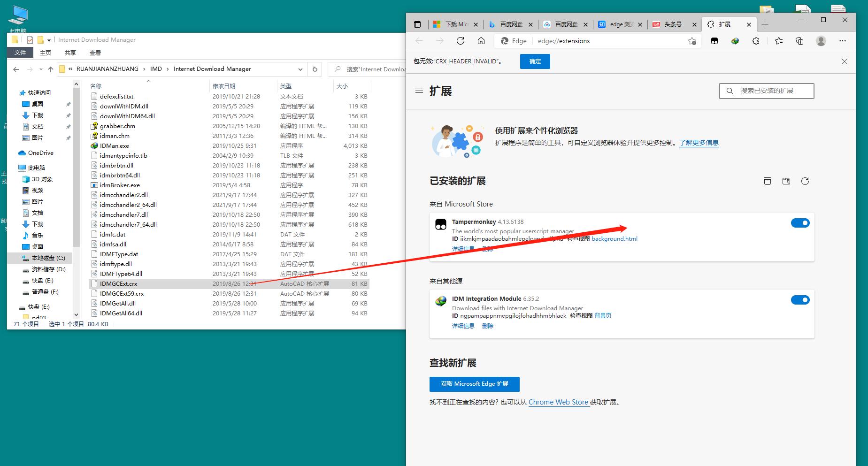This screenshot has width=868, height=466.
Task: Dismiss the CRX_HEADER_INVALID notification bar
Action: click(845, 61)
